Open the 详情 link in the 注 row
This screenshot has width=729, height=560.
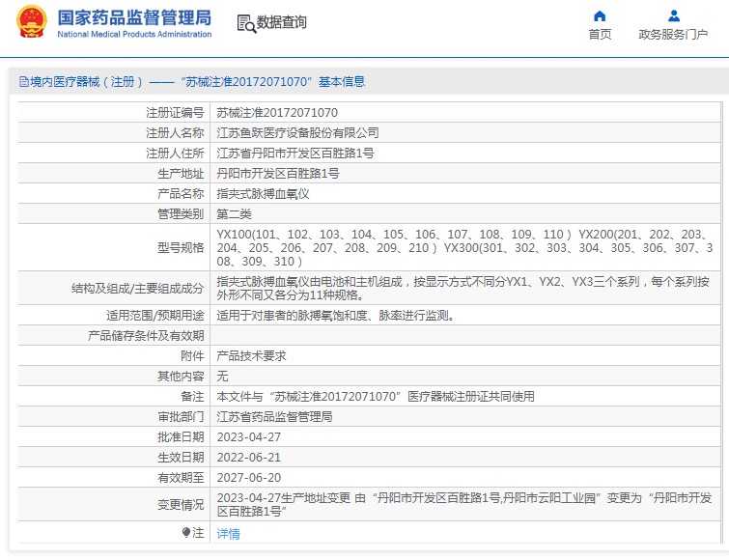coord(228,533)
